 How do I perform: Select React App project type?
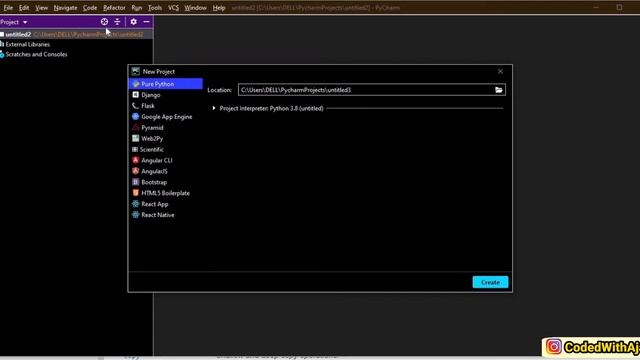tap(165, 204)
